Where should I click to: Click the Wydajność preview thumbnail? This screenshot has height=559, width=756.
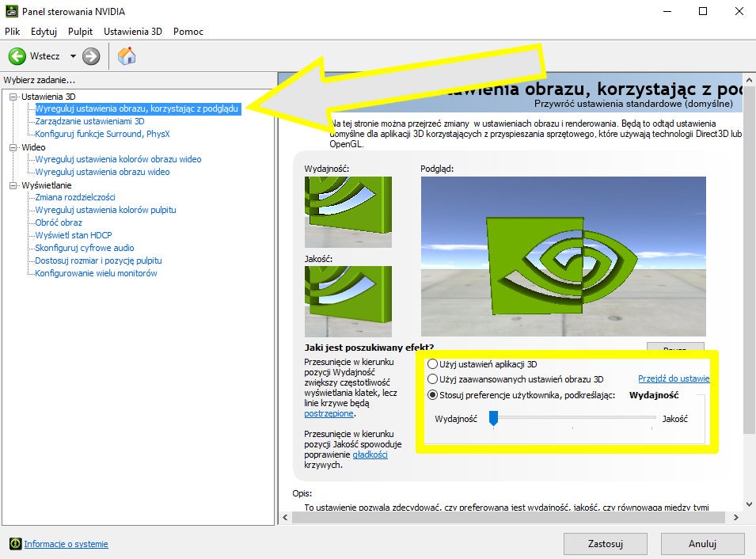pos(348,211)
